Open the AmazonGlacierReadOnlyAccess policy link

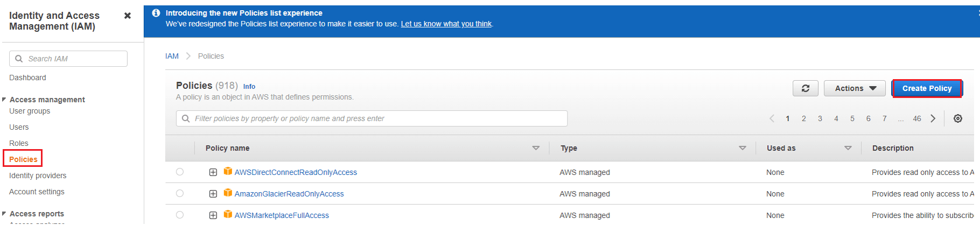289,194
